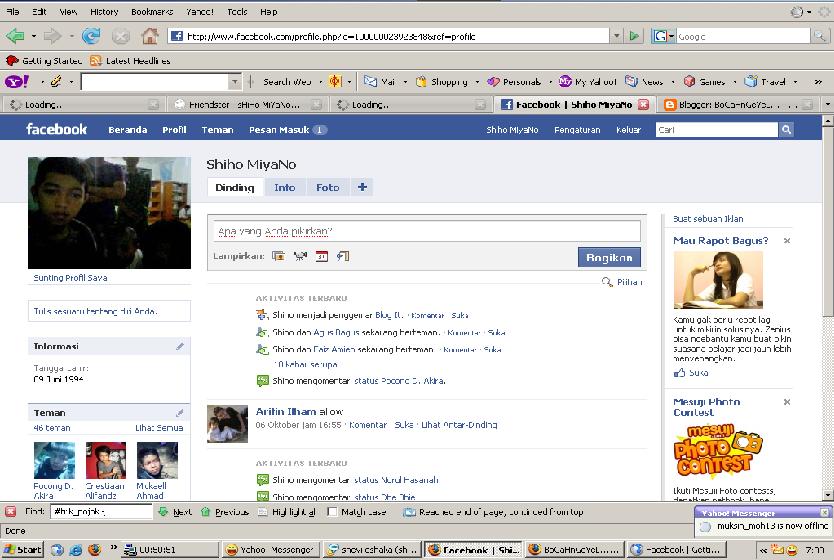Click Sunting Profil Saya link
The width and height of the screenshot is (834, 560).
pos(70,278)
